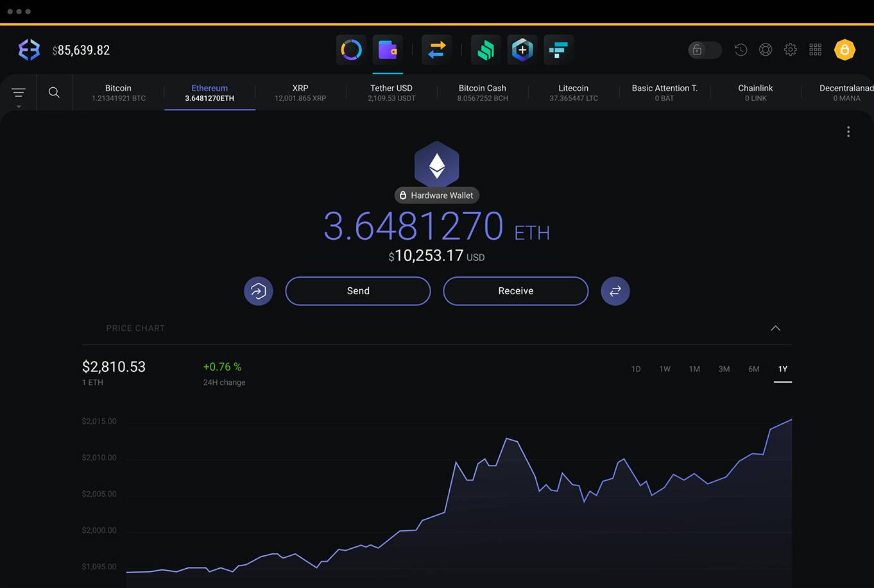Open the Portfolio ring icon

[351, 50]
